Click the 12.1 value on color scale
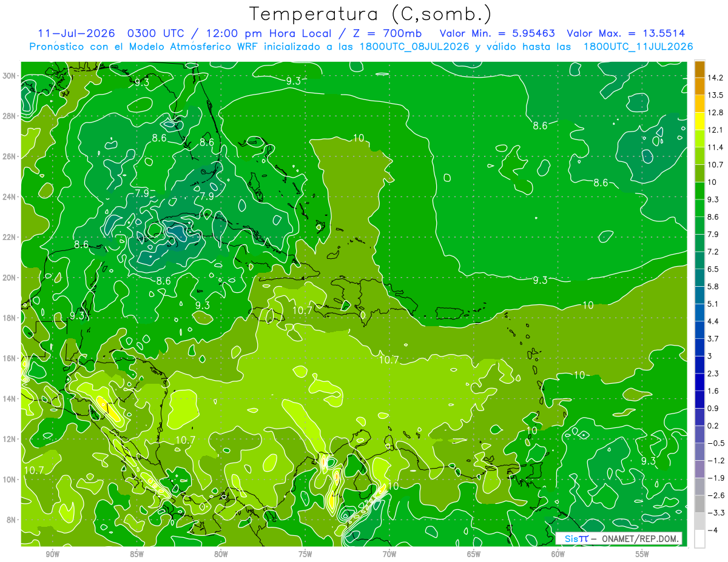Screen dimensions: 728x562 click(714, 130)
